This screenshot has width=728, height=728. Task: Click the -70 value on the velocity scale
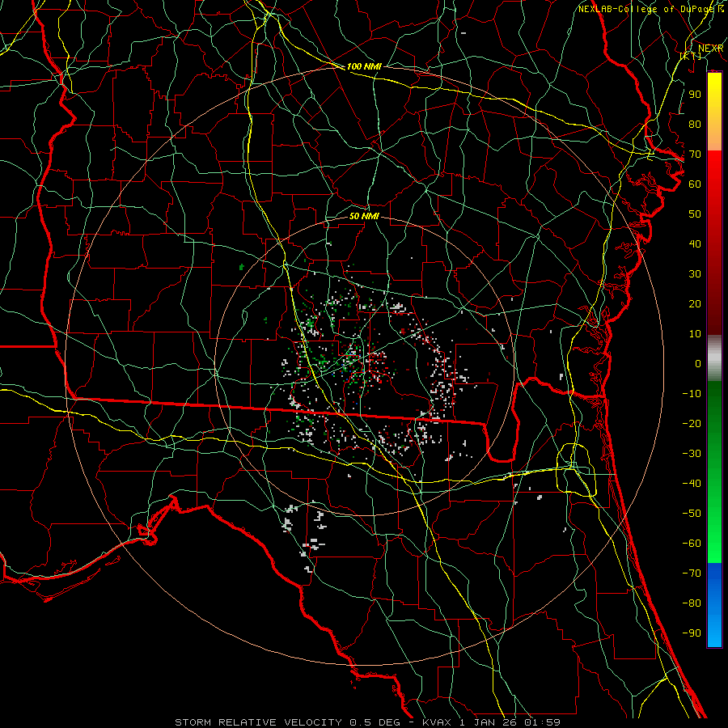pyautogui.click(x=692, y=573)
